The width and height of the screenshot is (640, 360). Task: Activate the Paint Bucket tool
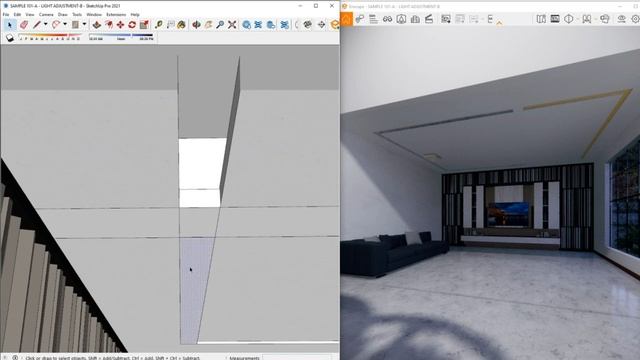tap(182, 25)
